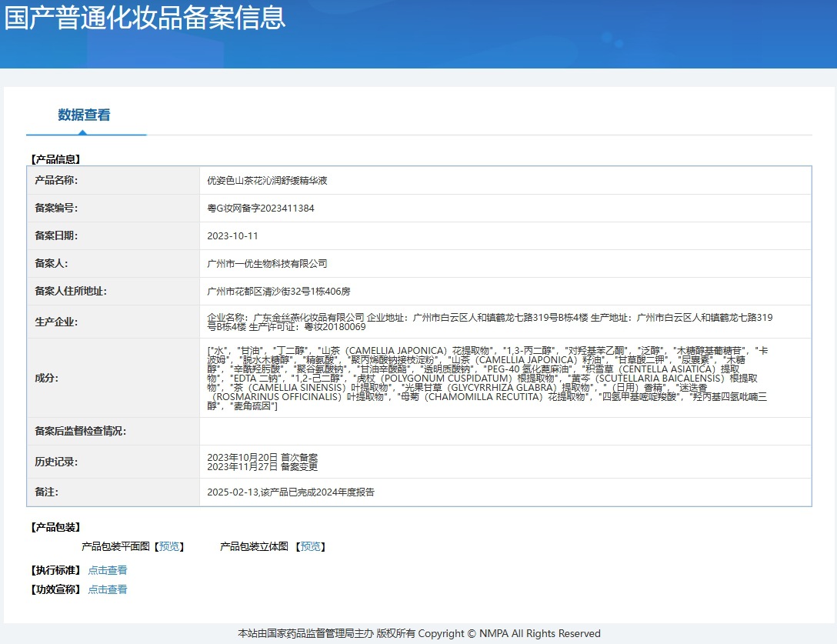Switch to the 数据查看 tab
This screenshot has height=644, width=837.
tap(84, 115)
